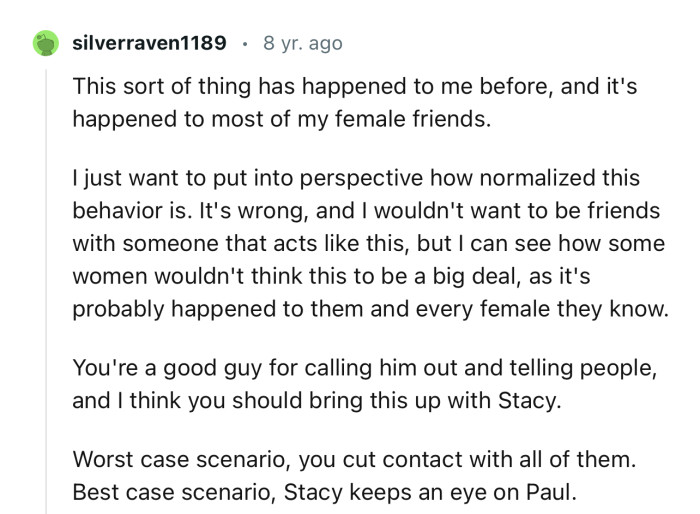
Task: Open silverraven1189's profile via username
Action: click(x=150, y=43)
